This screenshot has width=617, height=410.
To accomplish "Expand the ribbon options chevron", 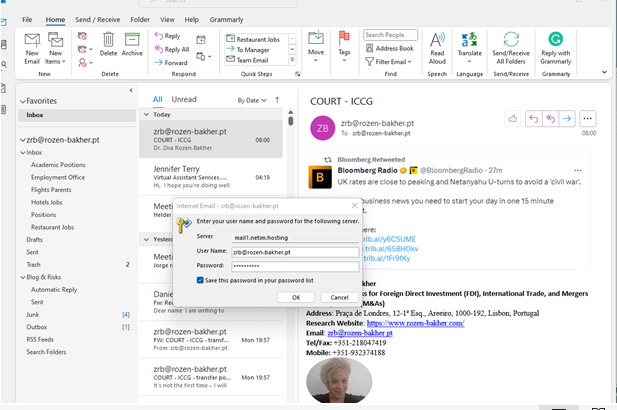I will pyautogui.click(x=604, y=72).
